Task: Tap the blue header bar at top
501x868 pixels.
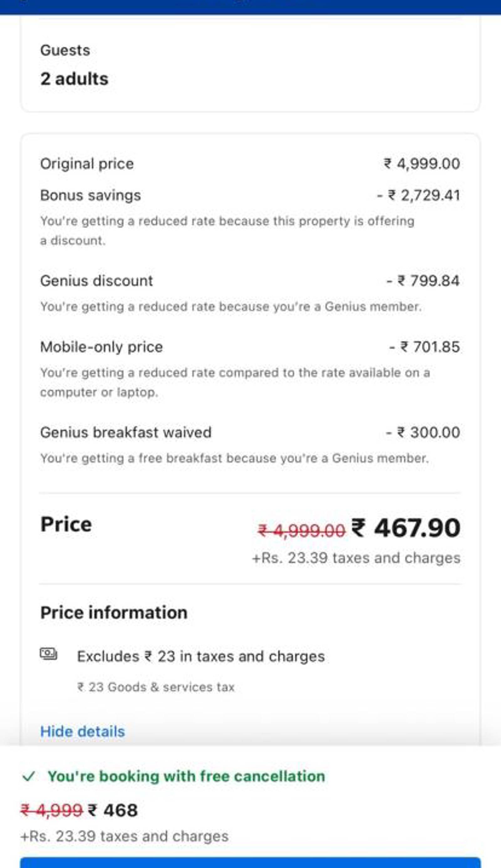Action: pyautogui.click(x=250, y=7)
